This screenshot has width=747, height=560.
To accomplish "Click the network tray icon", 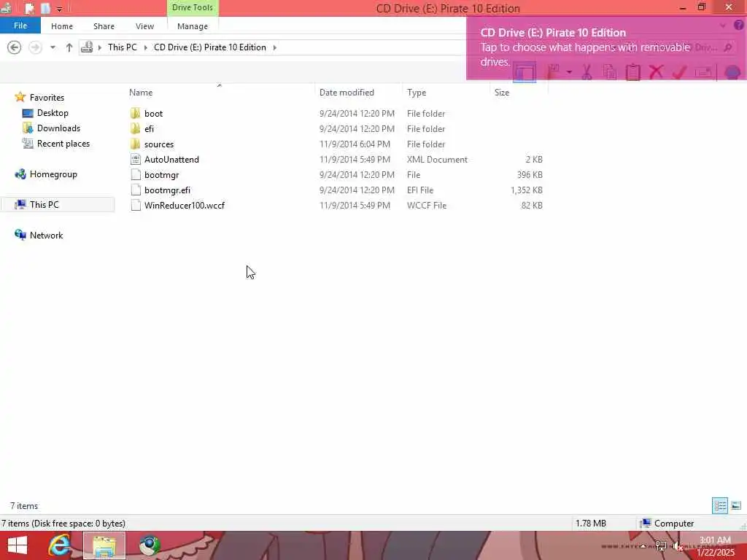I will click(x=661, y=546).
